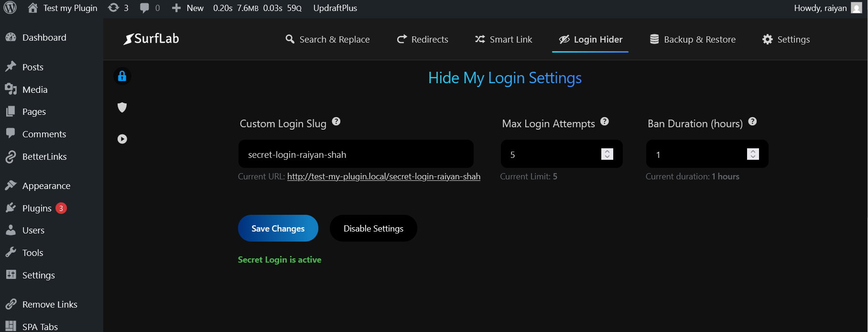This screenshot has height=332, width=868.
Task: Click the comments bubble in admin bar
Action: click(x=144, y=8)
